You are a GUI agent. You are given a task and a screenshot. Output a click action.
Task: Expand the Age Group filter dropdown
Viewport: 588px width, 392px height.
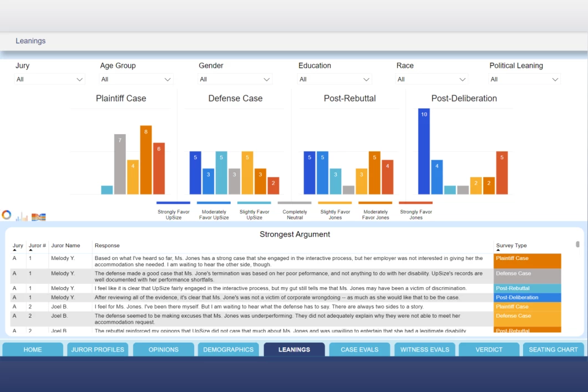[136, 79]
